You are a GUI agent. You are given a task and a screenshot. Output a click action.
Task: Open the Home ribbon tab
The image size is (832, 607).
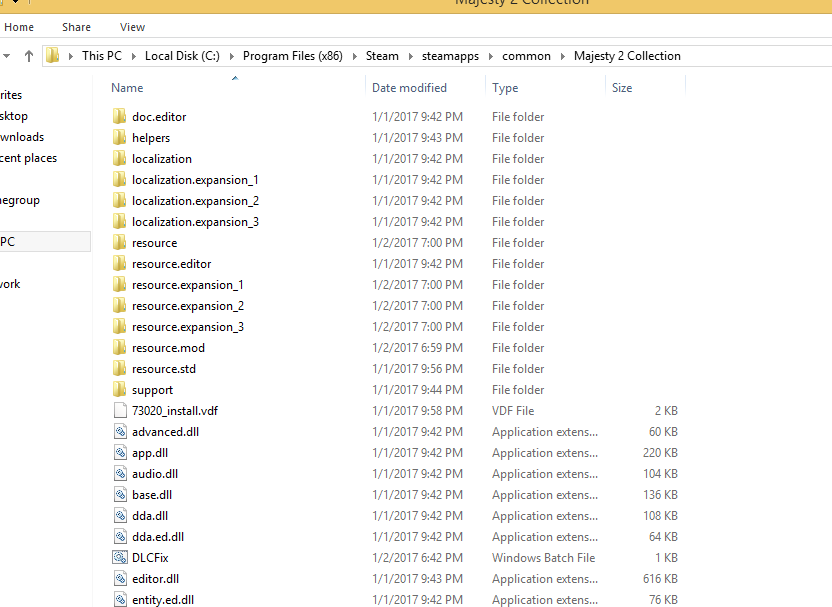[x=19, y=27]
